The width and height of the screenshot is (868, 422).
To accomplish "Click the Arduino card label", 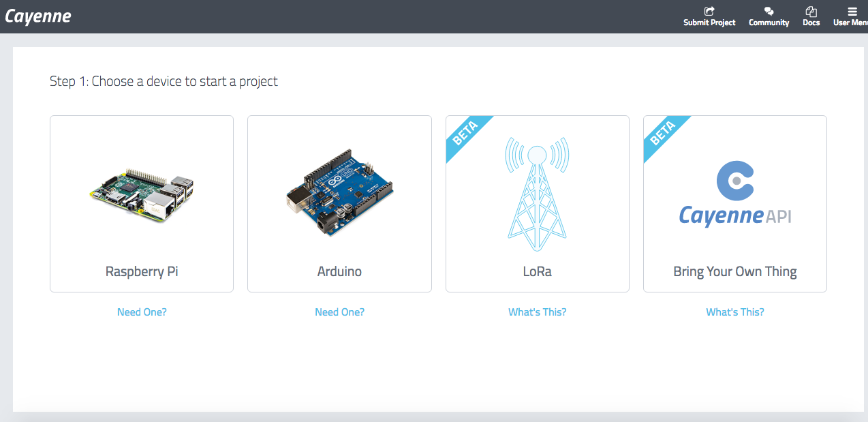I will (339, 271).
